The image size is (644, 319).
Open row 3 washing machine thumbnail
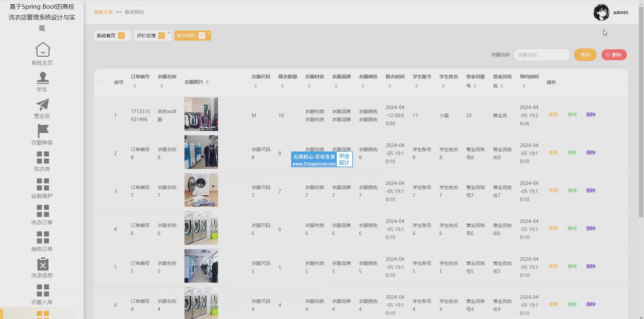201,190
